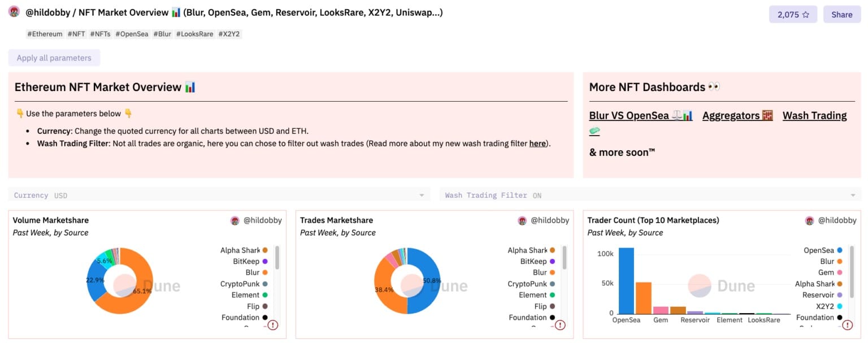Click warning icon on Volume Marketshare chart
Image resolution: width=868 pixels, height=343 pixels.
pos(273,325)
